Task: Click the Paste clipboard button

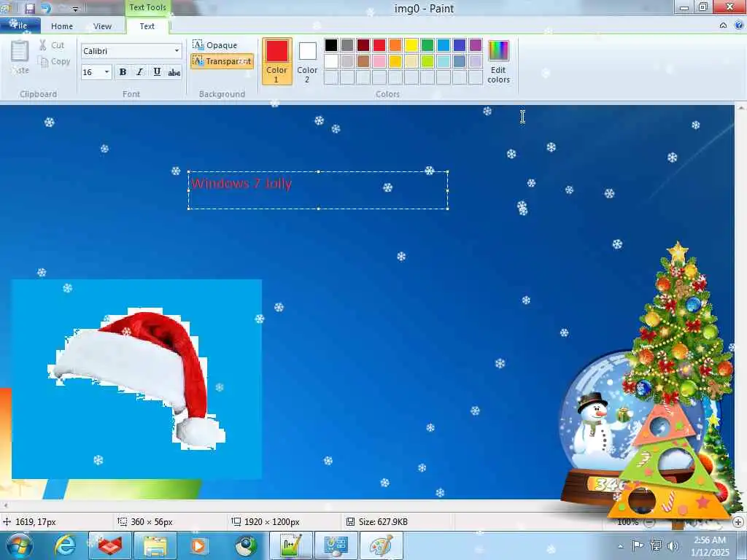Action: click(x=20, y=57)
